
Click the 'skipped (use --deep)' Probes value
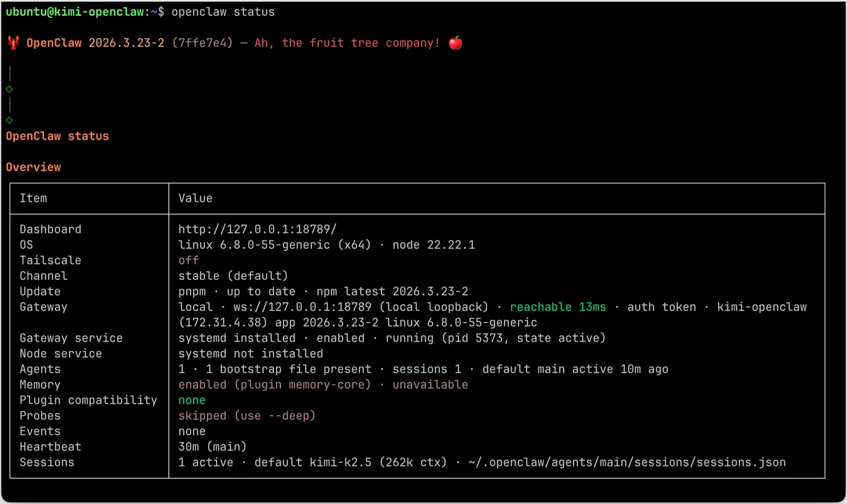247,416
